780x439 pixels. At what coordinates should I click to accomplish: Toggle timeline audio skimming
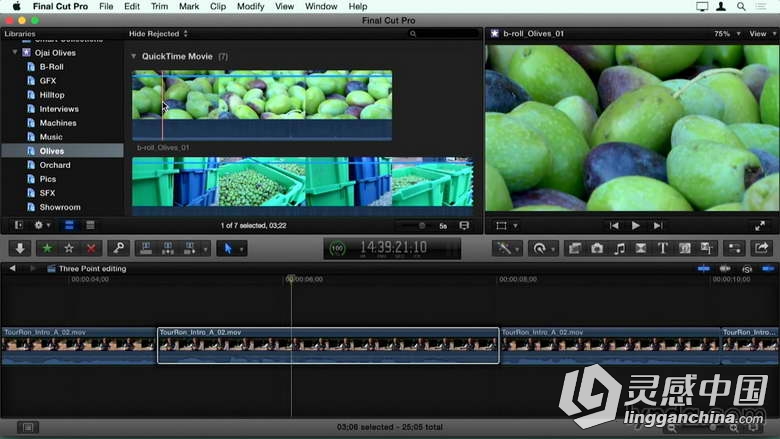[x=725, y=269]
